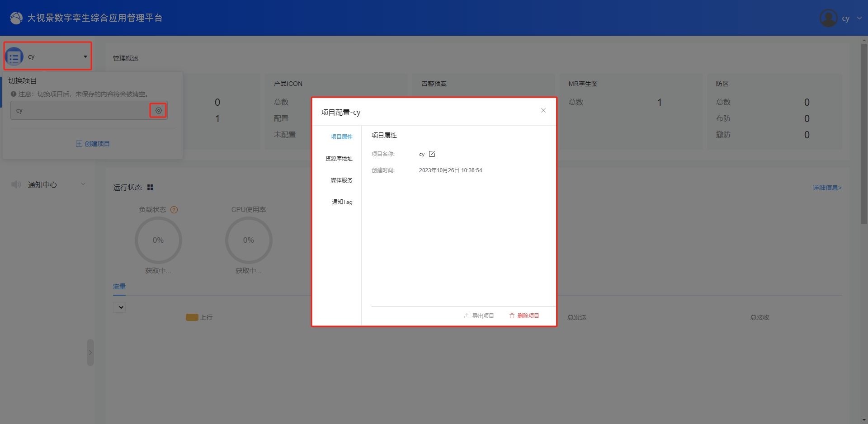The height and width of the screenshot is (424, 868).
Task: Click the 总接收 label
Action: pyautogui.click(x=760, y=317)
